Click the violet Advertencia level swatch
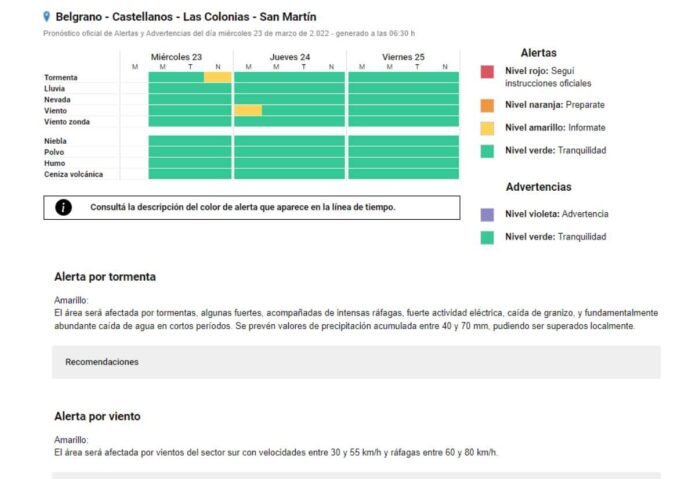Viewport: 696px width, 479px height. point(486,214)
